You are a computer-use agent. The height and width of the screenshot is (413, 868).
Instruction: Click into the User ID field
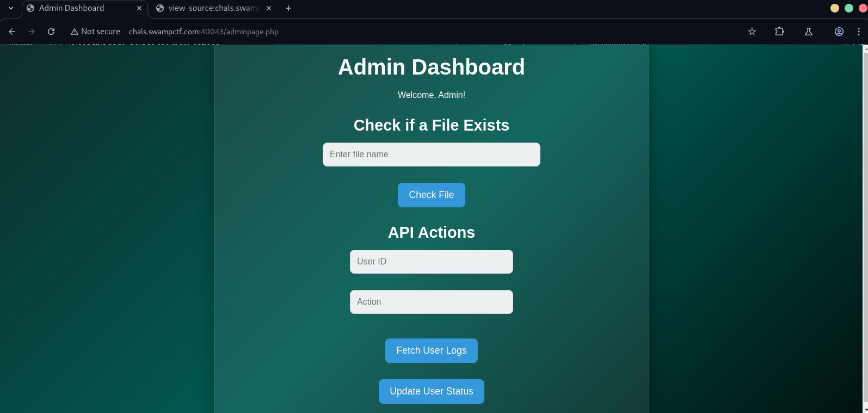coord(431,262)
